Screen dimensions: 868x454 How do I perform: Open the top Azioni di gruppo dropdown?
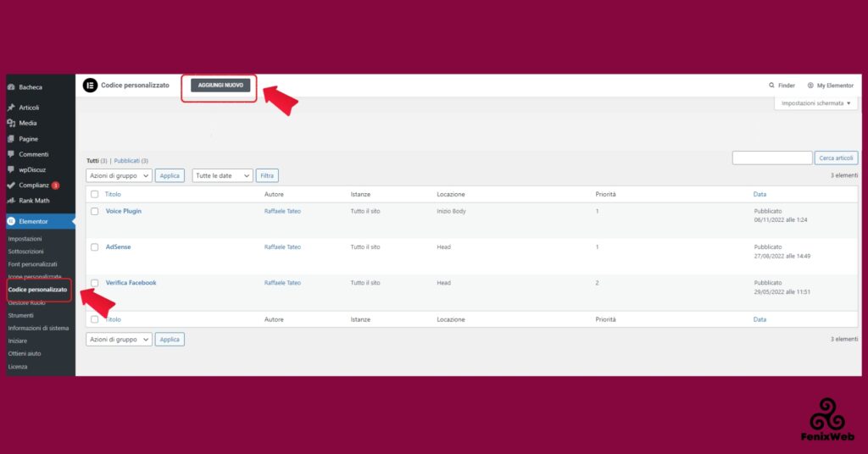point(119,175)
